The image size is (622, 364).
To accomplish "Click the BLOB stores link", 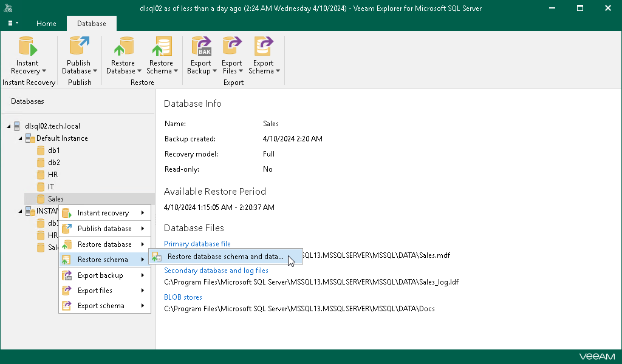I will (x=183, y=297).
